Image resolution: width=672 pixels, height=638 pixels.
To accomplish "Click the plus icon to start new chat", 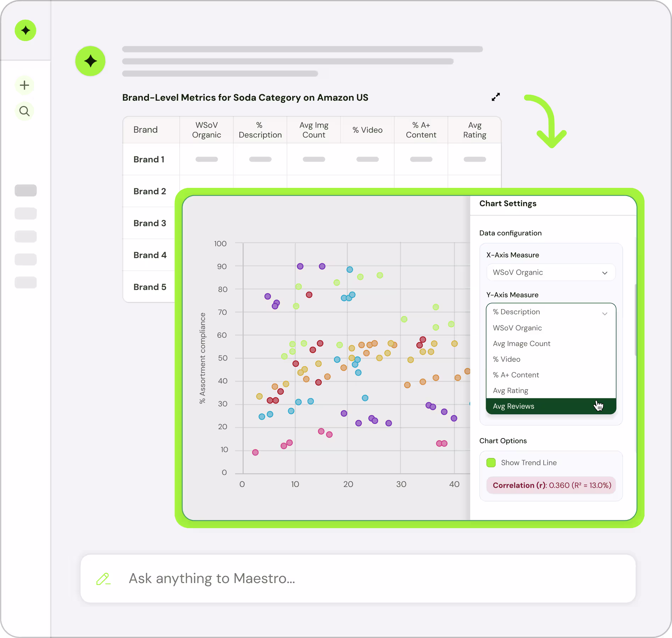I will click(x=24, y=85).
